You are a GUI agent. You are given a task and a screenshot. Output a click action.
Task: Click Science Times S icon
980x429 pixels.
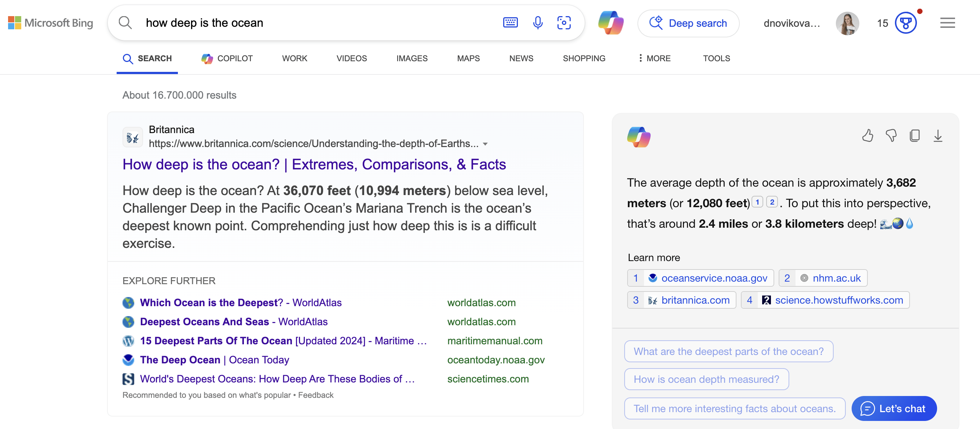click(128, 379)
